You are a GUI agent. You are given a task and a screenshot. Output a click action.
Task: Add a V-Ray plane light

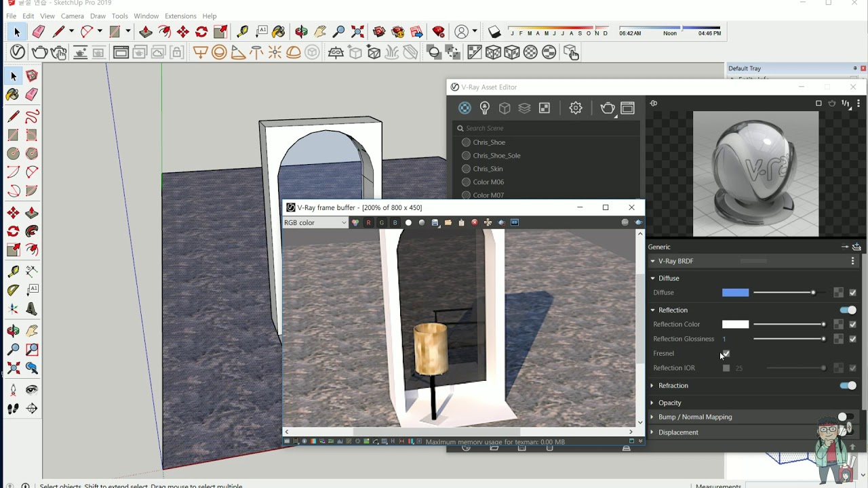point(201,52)
